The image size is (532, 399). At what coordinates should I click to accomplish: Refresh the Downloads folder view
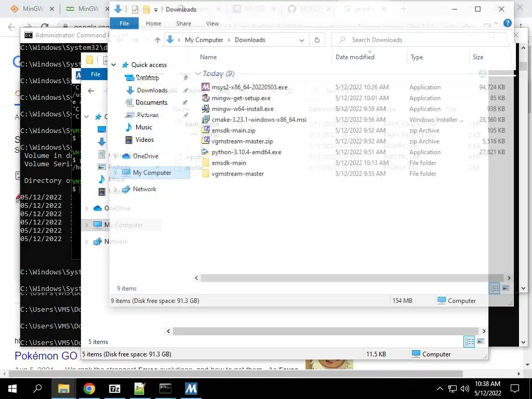click(317, 40)
